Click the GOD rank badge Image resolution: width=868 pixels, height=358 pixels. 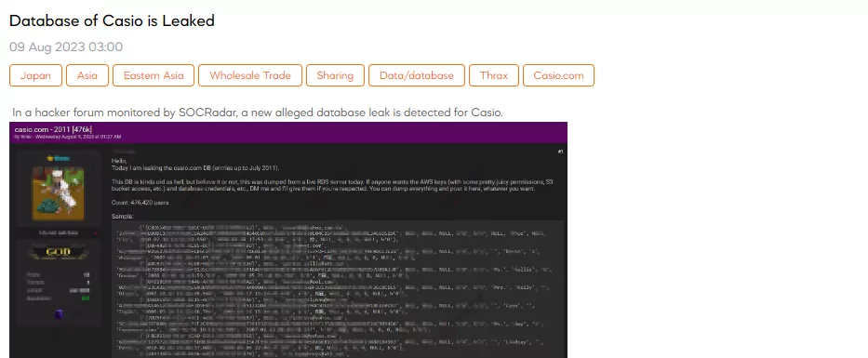click(58, 252)
